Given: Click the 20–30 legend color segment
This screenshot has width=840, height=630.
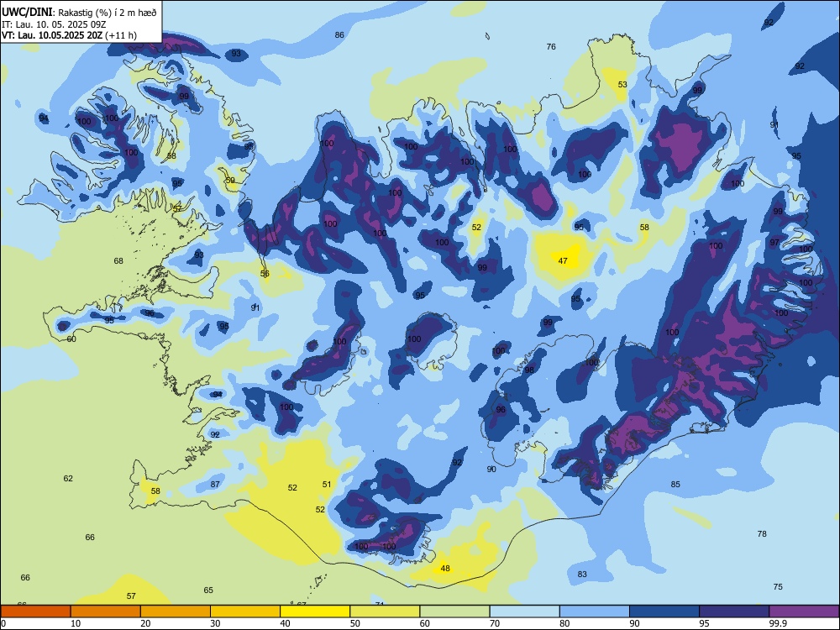Looking at the screenshot, I should [176, 612].
